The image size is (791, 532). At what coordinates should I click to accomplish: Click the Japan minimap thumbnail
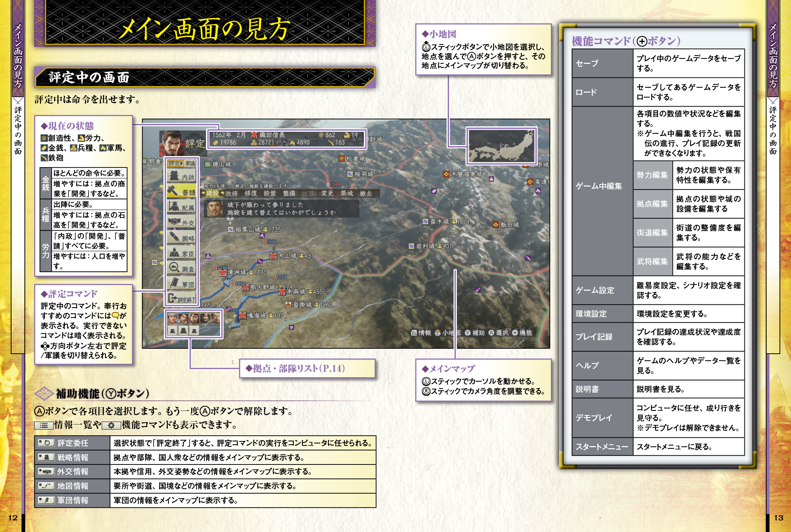pos(501,145)
